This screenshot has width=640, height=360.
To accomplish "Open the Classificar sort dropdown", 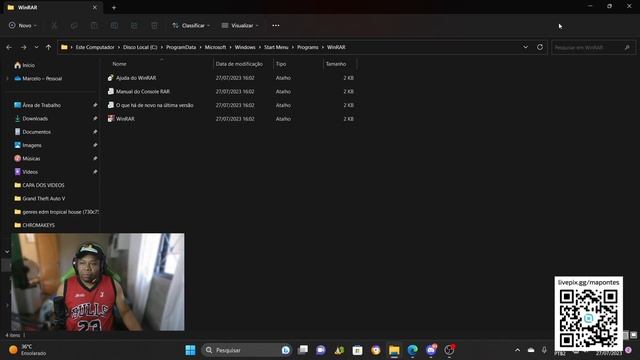I will click(191, 25).
